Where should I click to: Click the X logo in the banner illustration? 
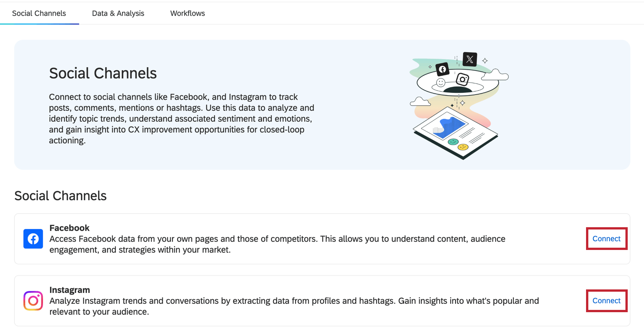[x=470, y=59]
